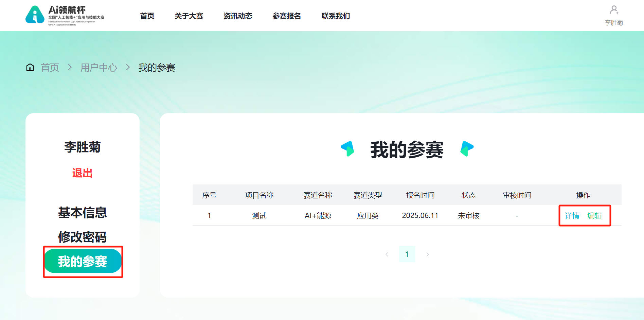Select the green 我的参赛 sidebar button
644x320 pixels.
[x=83, y=261]
